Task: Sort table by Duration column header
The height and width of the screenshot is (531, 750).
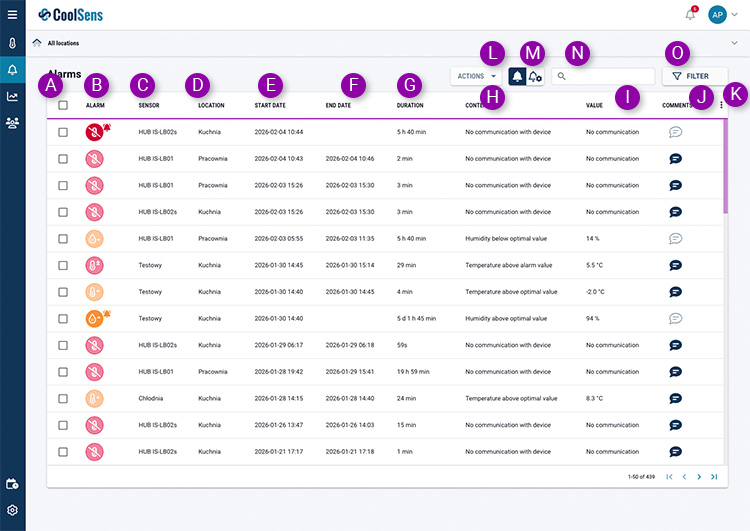Action: [x=410, y=105]
